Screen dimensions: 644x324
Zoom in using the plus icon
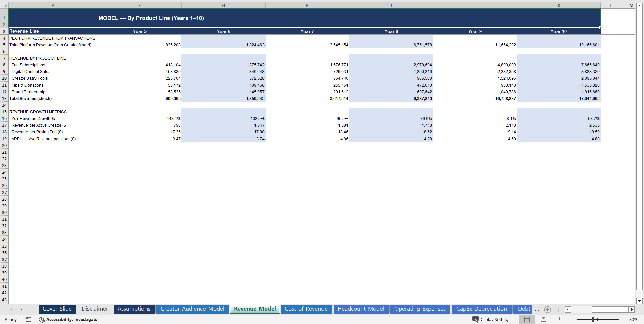pos(622,319)
